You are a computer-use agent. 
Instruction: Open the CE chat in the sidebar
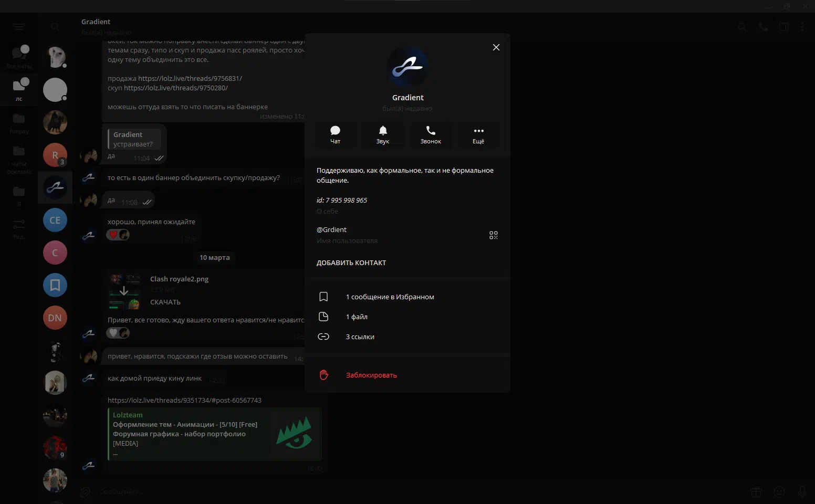[55, 220]
